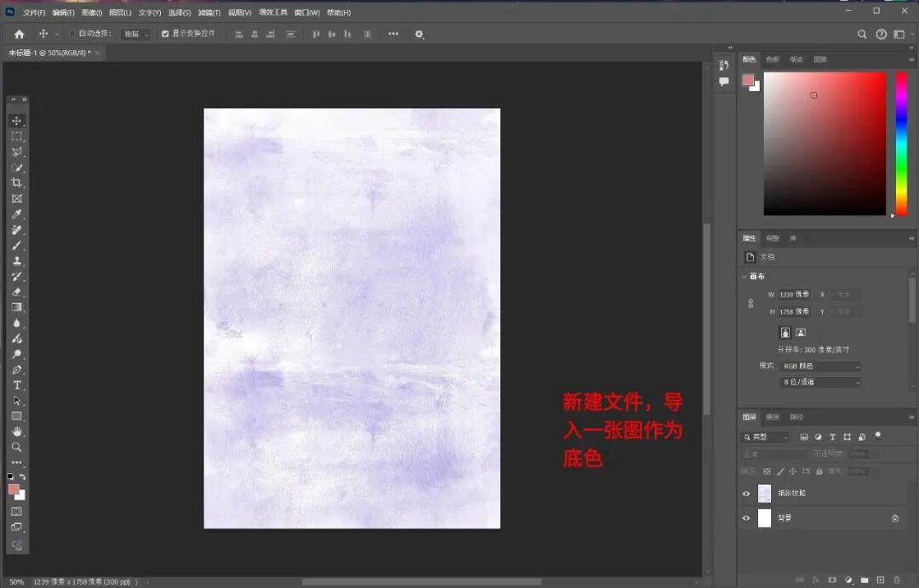Open the 8 位/通道 bit depth dropdown

[x=820, y=382]
